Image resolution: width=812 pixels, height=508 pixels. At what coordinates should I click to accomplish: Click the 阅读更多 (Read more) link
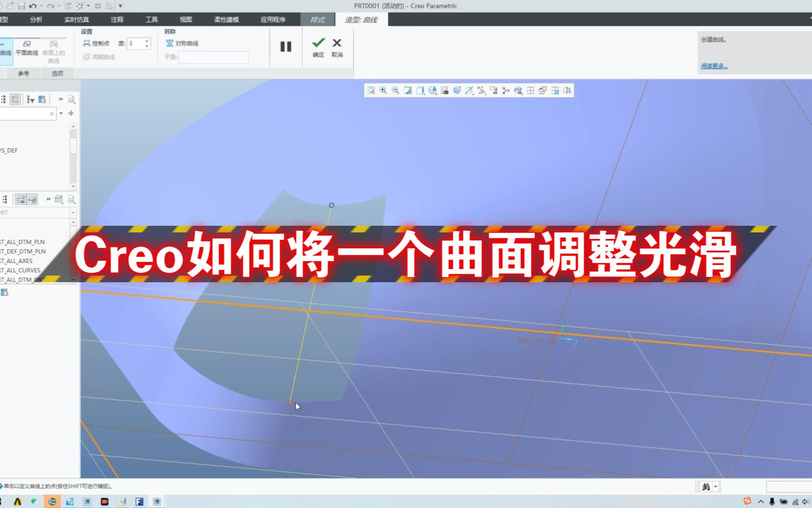tap(714, 66)
